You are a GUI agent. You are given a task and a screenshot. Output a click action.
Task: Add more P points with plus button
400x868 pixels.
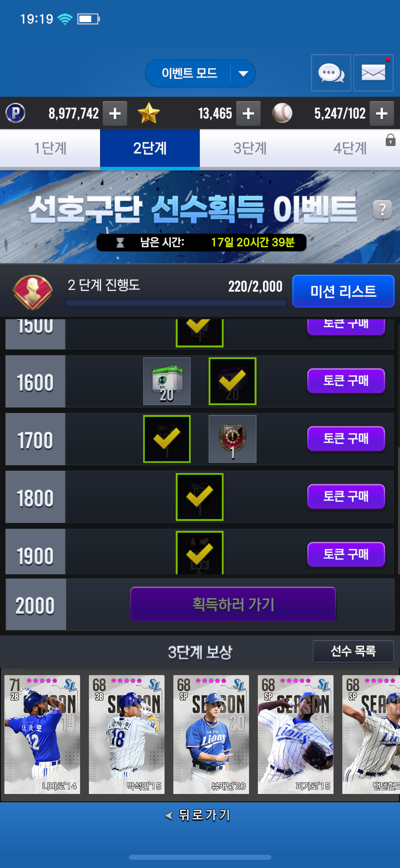(115, 113)
